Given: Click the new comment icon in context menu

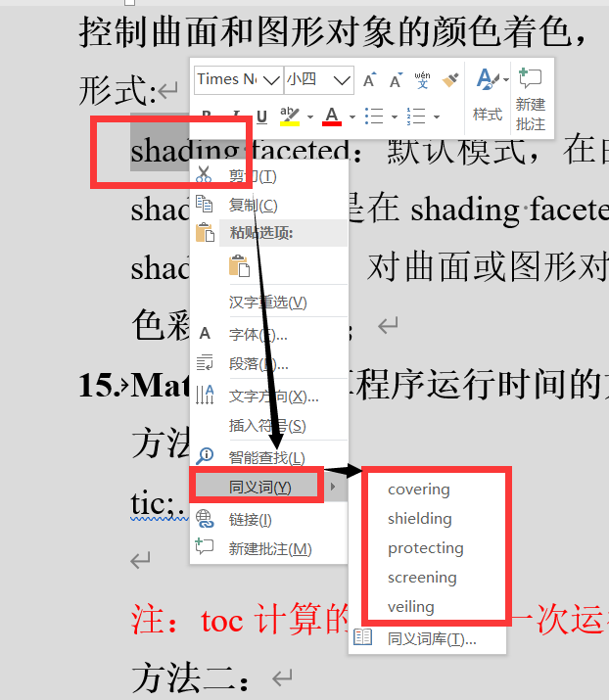Looking at the screenshot, I should click(x=205, y=546).
